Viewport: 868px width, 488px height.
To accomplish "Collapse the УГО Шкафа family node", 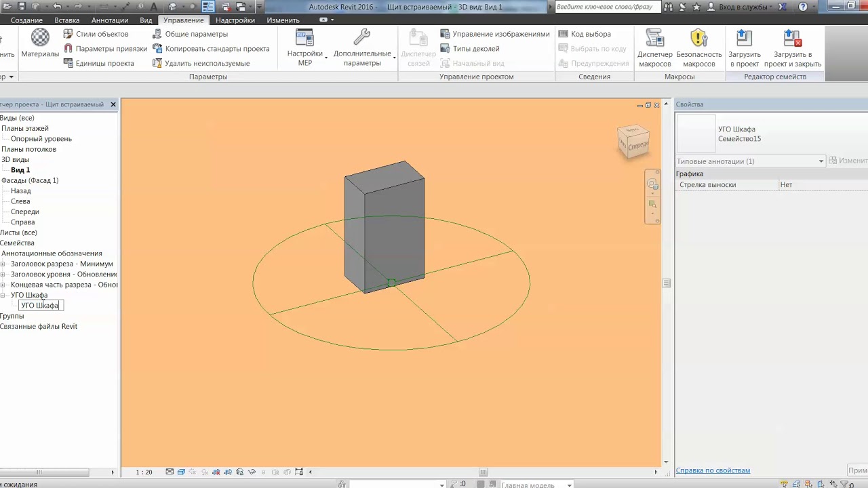I will pyautogui.click(x=3, y=295).
